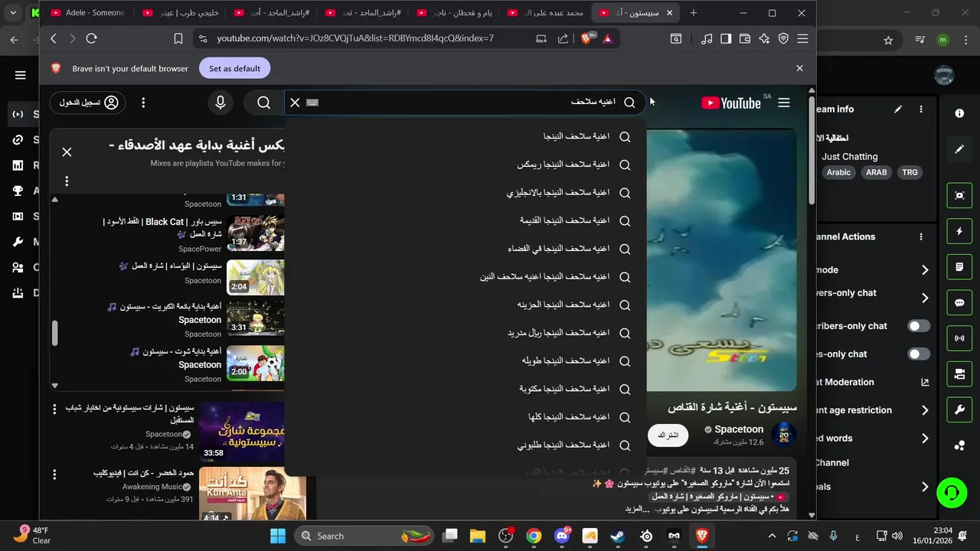Click the round search button beside the microphone

[x=263, y=103]
